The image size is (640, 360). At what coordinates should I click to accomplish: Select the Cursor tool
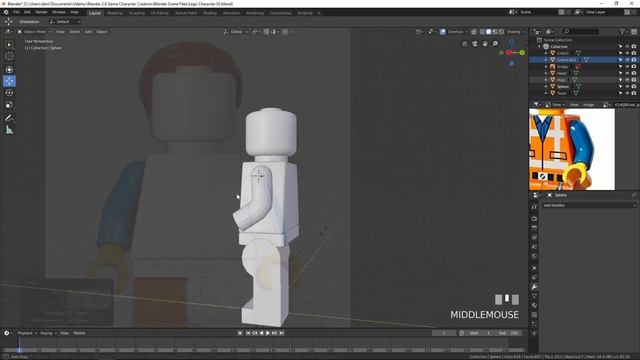pos(9,56)
